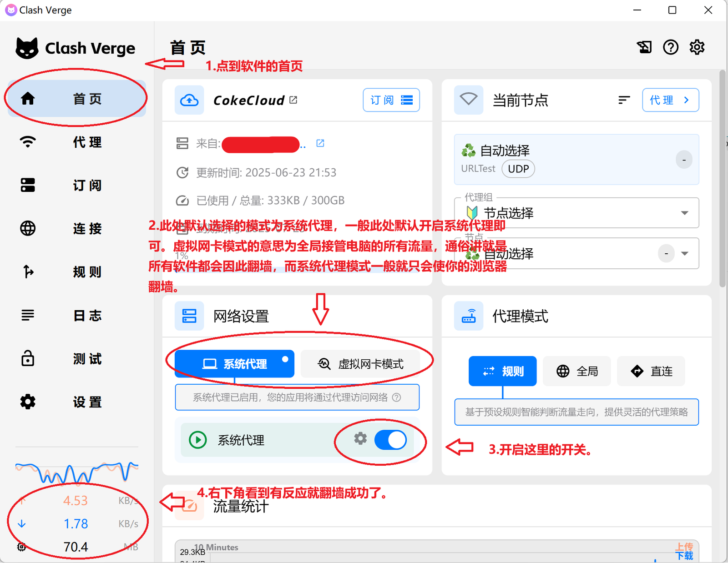
Task: Click the main page vertical scrollbar
Action: [x=722, y=178]
